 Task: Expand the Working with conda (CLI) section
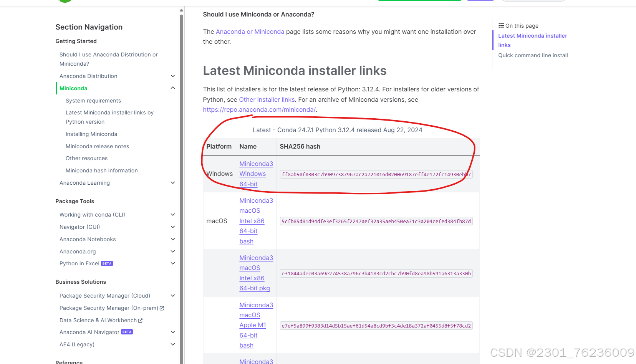point(173,214)
